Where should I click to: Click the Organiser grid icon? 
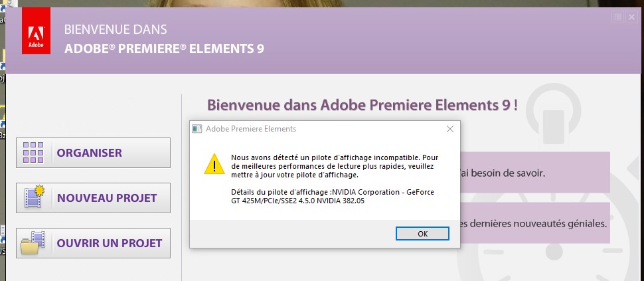pyautogui.click(x=33, y=153)
